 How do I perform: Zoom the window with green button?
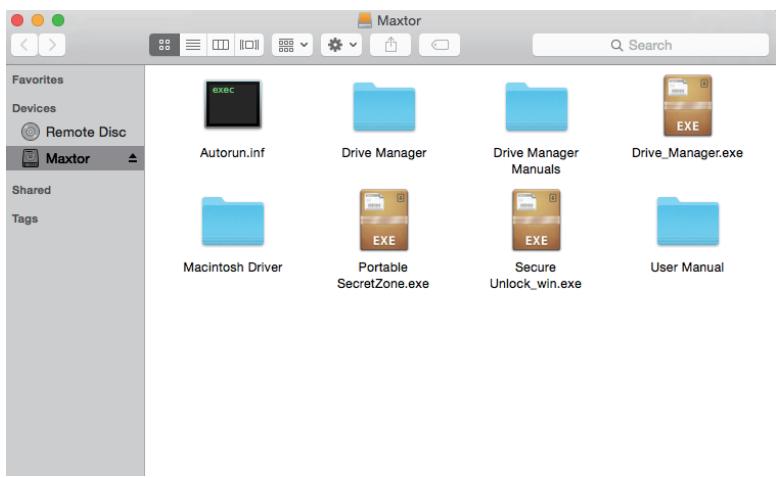point(58,20)
